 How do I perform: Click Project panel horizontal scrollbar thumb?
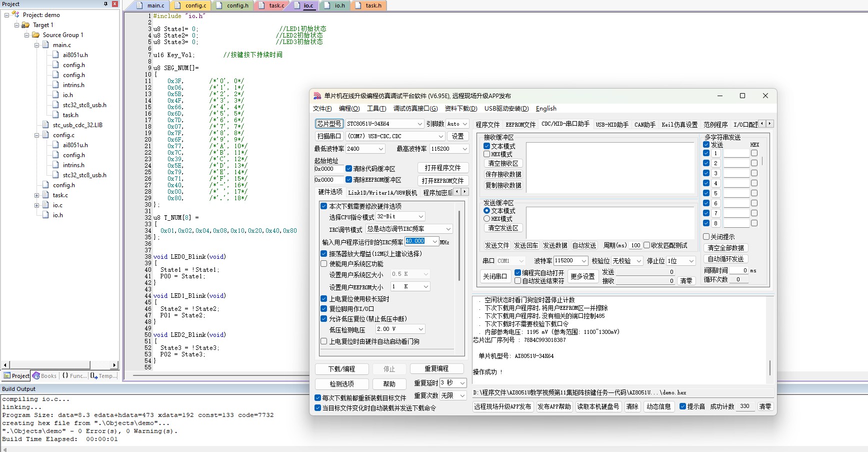click(x=50, y=365)
